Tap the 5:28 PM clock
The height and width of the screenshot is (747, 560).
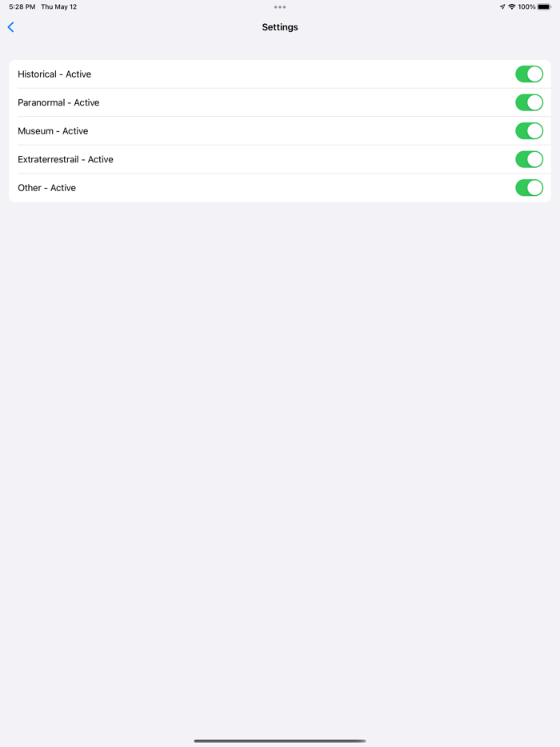pos(22,7)
